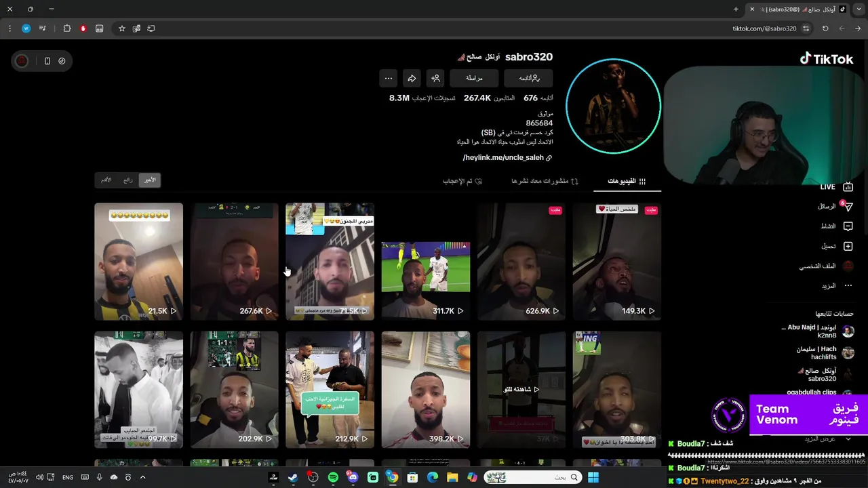The image size is (868, 488).
Task: Open the Chrome profile avatar W
Action: pos(26,28)
